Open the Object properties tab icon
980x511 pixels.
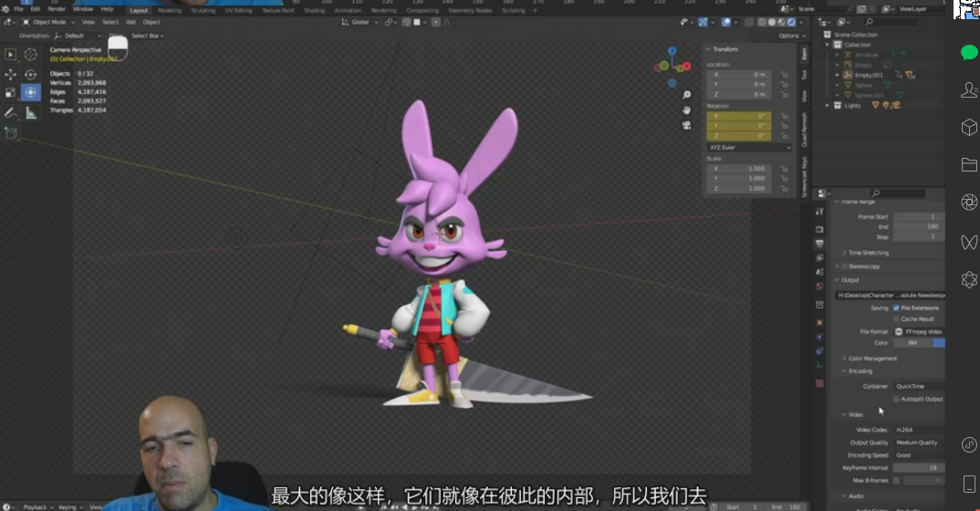point(819,322)
